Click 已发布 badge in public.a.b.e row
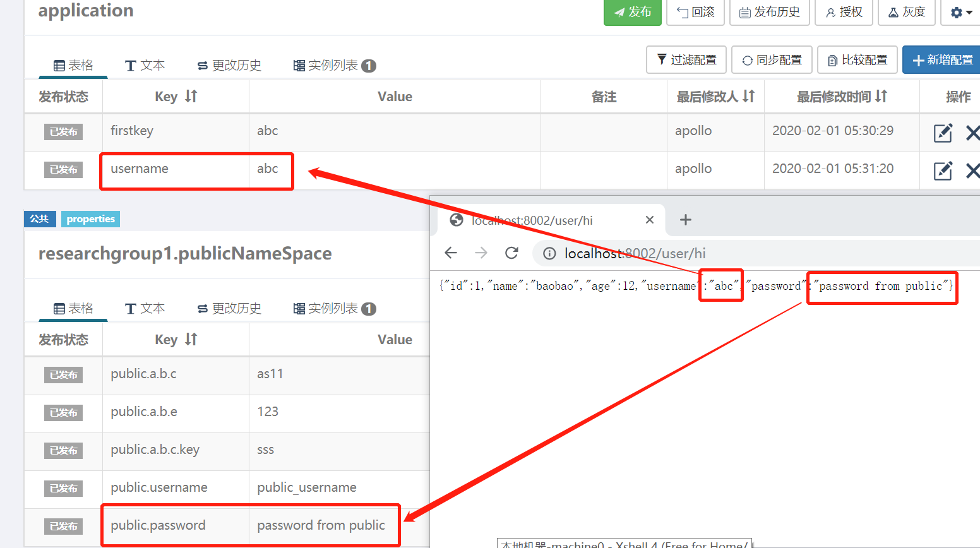 [64, 413]
